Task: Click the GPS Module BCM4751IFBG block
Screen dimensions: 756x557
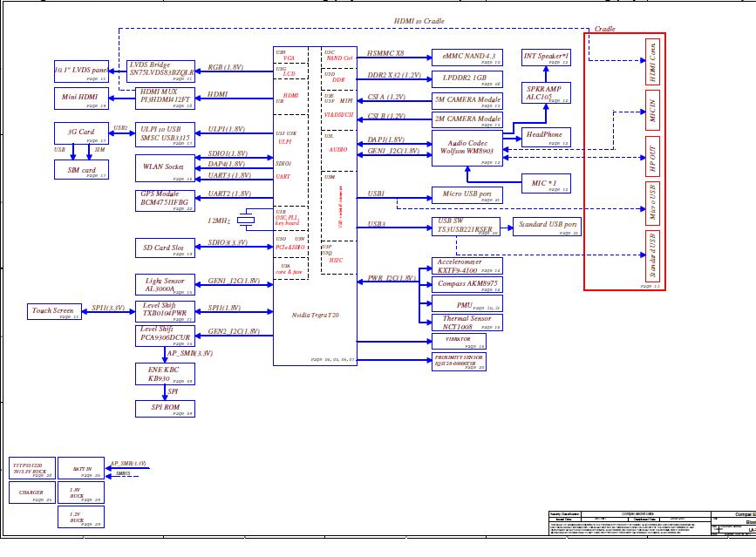Action: tap(165, 200)
